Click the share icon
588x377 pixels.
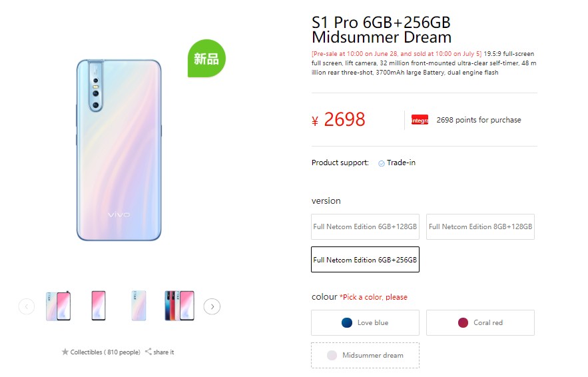click(148, 352)
